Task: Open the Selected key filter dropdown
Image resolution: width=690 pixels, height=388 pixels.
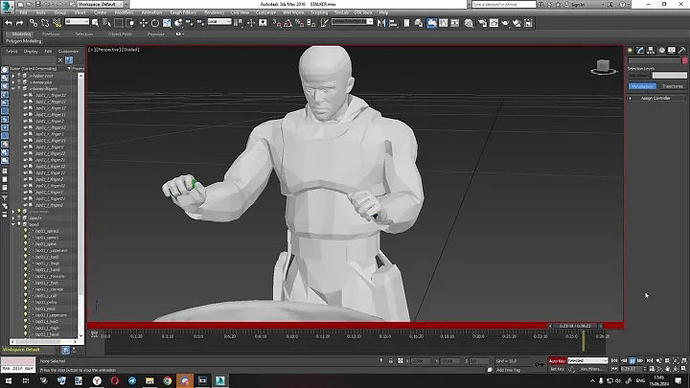Action: (587, 361)
